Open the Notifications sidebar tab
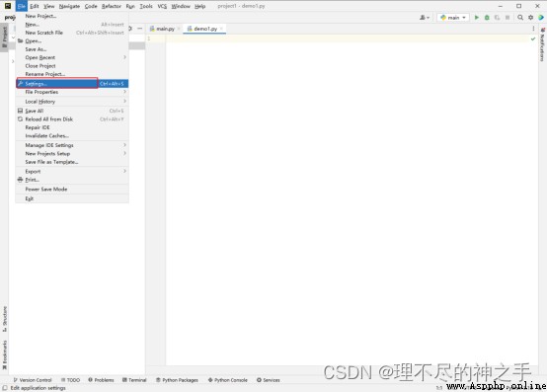 [542, 45]
